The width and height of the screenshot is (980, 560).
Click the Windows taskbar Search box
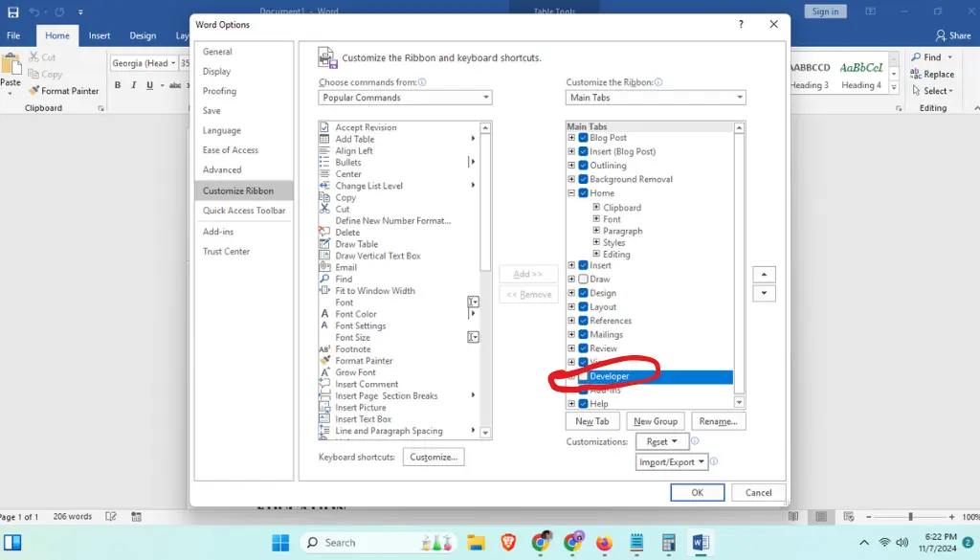[378, 543]
